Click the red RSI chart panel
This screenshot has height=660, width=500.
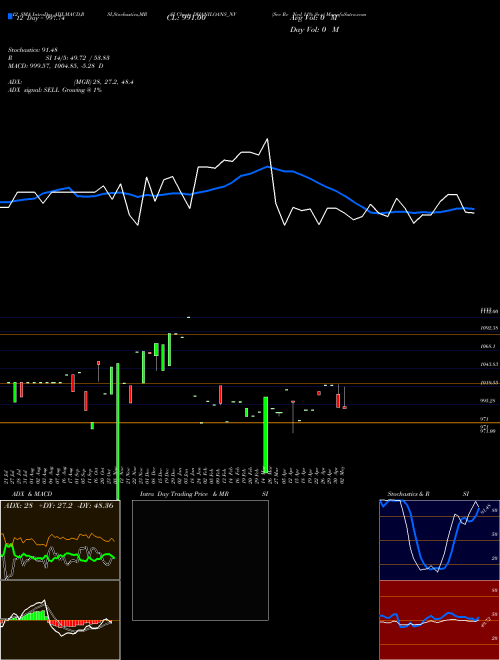(x=439, y=620)
